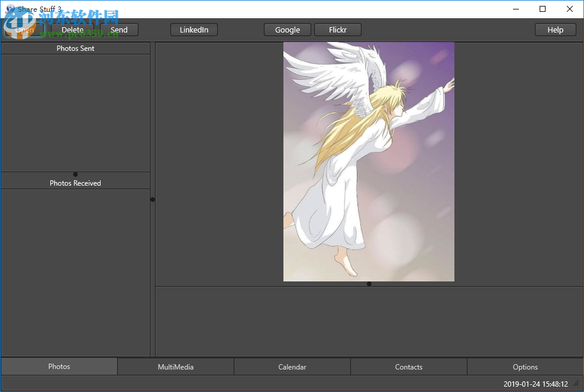This screenshot has height=392, width=584.
Task: Open the Options tab
Action: click(525, 367)
